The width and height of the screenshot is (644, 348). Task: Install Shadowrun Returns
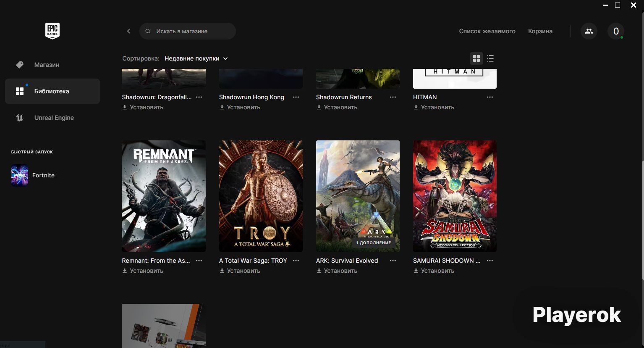point(337,107)
